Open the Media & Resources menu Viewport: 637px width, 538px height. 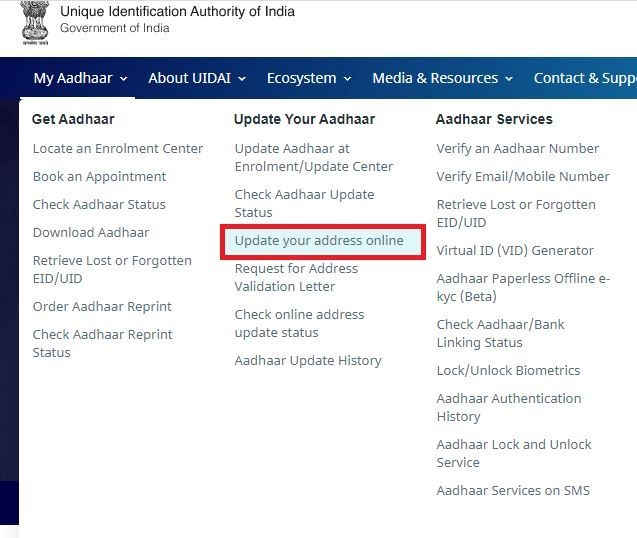(442, 78)
